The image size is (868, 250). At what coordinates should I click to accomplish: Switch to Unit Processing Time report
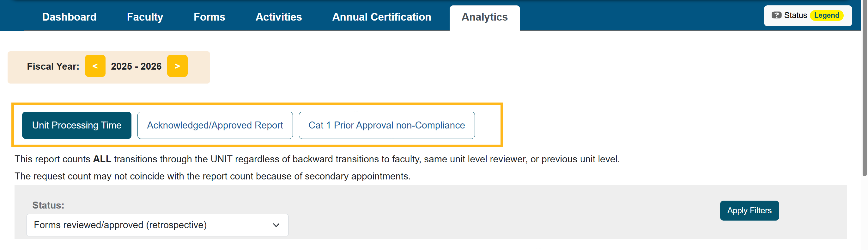76,125
